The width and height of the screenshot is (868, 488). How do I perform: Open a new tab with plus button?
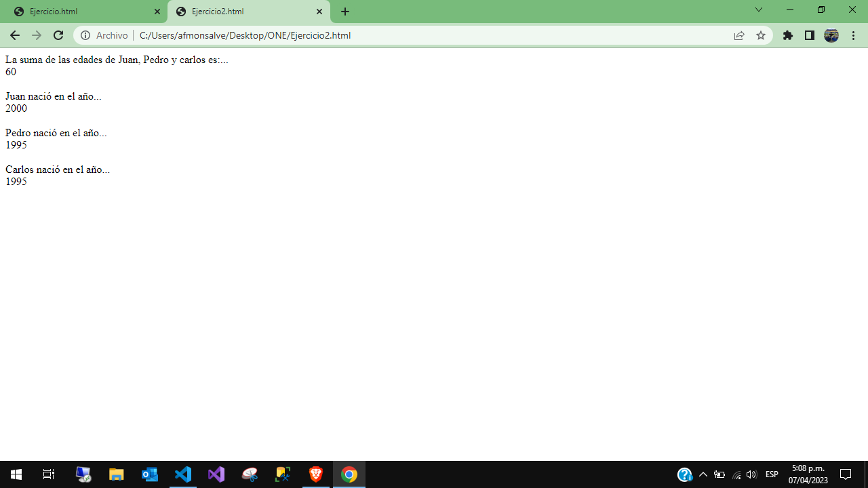point(345,12)
